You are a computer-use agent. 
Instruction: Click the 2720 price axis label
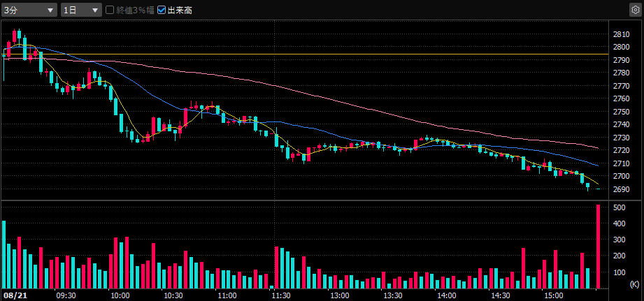click(x=622, y=151)
